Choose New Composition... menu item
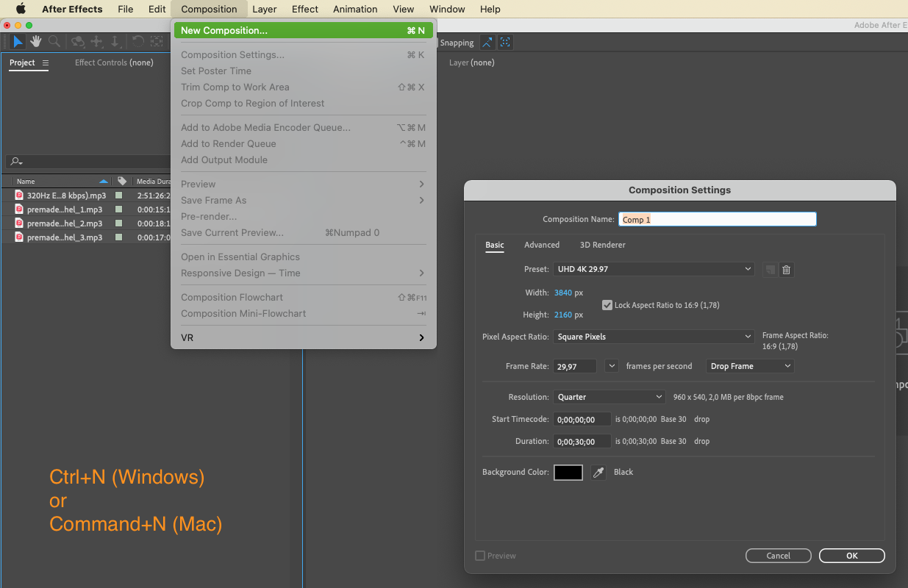Screen dimensions: 908x588 point(304,30)
